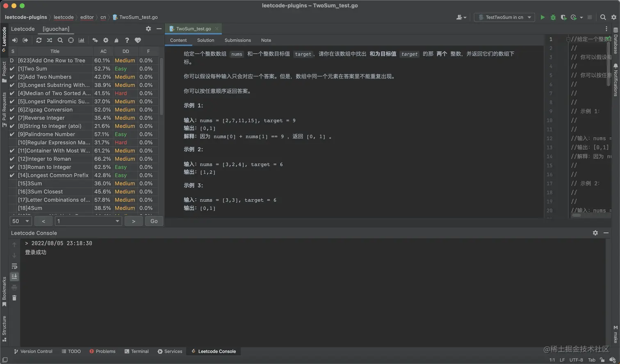This screenshot has height=364, width=620.
Task: Open the Services tool window
Action: (170, 351)
